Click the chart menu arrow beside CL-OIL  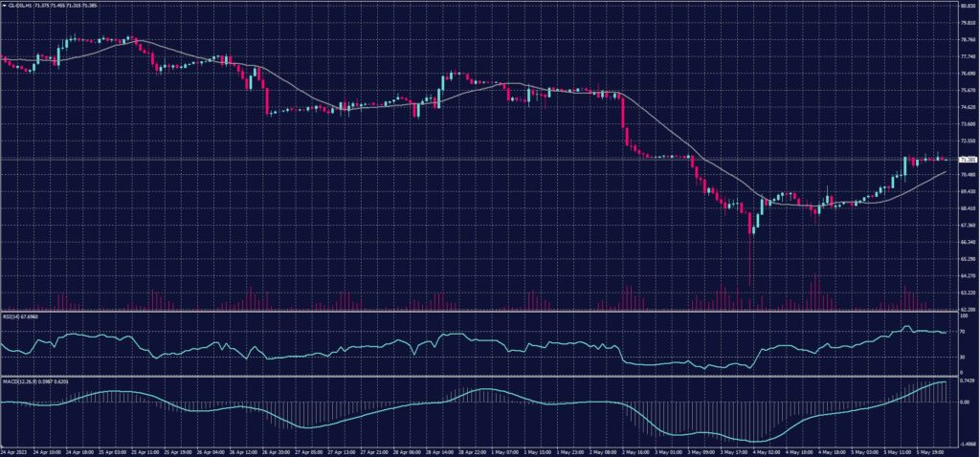tap(4, 5)
